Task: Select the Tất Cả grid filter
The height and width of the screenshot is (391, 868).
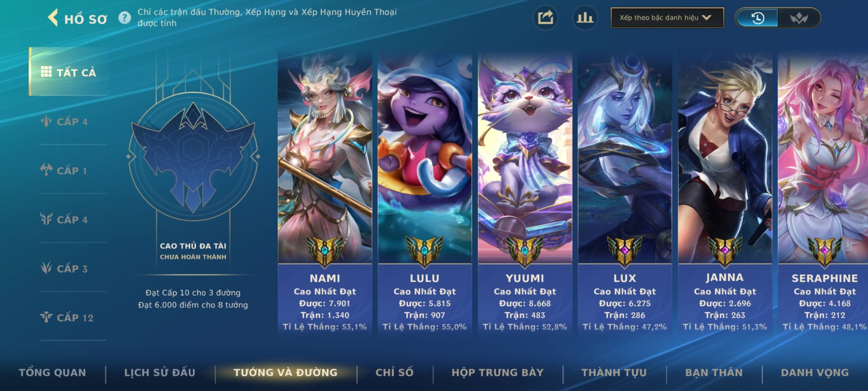Action: tap(69, 72)
